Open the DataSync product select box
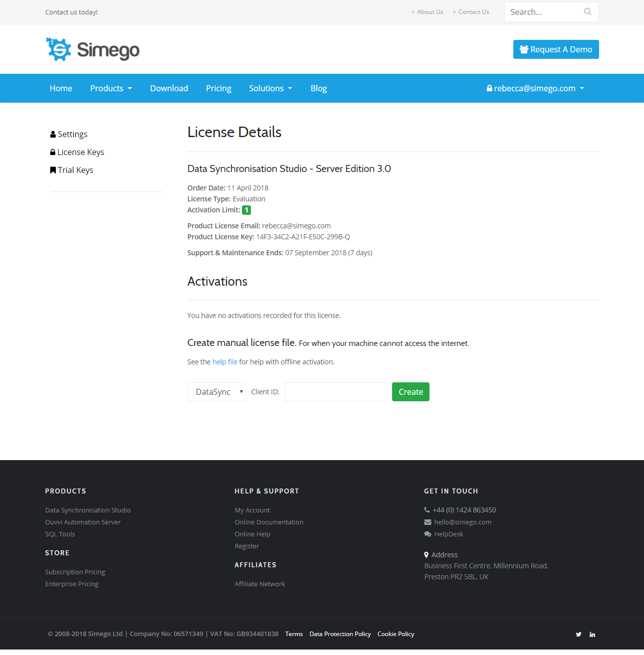644x655 pixels. (217, 392)
